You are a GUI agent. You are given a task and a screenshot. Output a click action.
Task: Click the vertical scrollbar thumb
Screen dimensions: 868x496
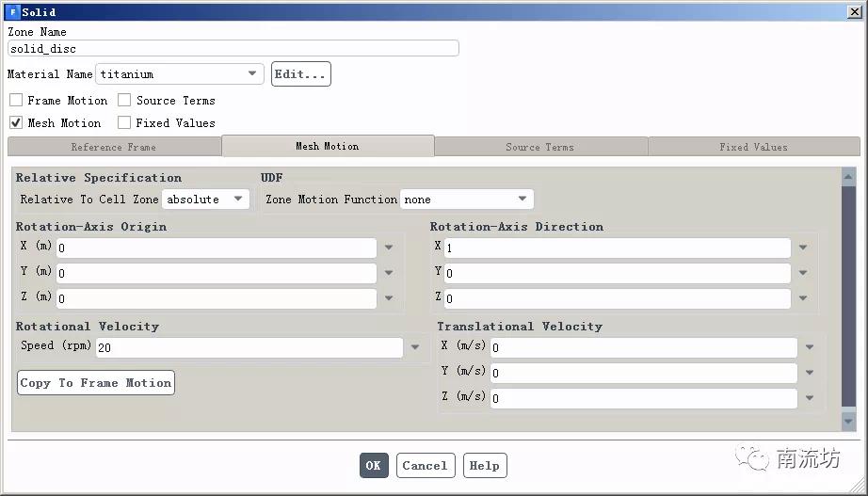coord(848,296)
